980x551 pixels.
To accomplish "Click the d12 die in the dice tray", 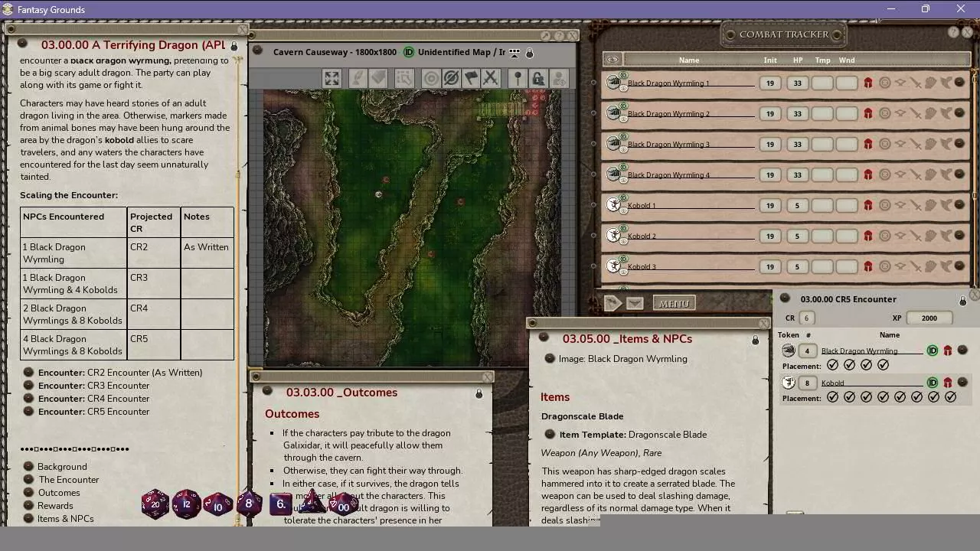I will pos(187,504).
